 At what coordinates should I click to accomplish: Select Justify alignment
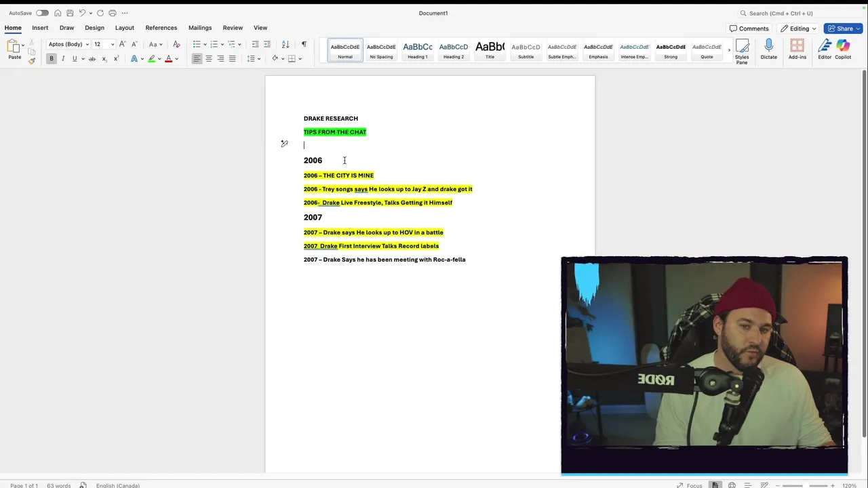[232, 59]
